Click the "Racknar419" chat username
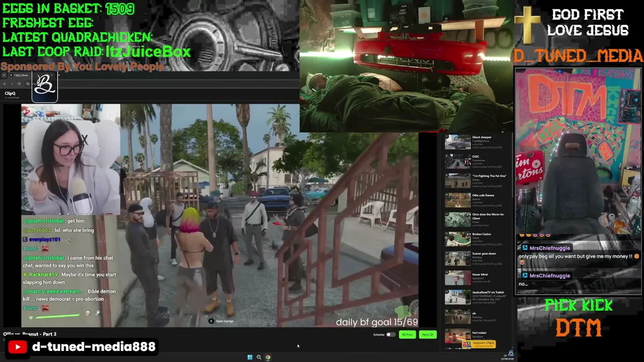 click(x=43, y=275)
